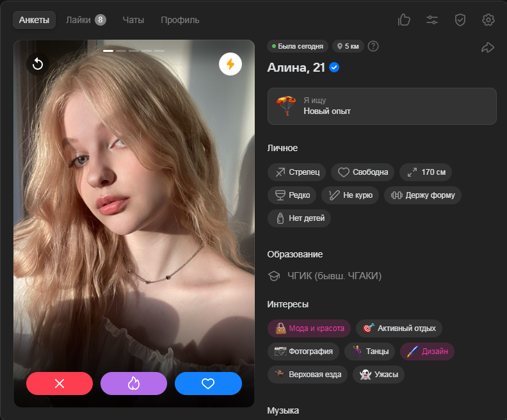Image resolution: width=507 pixels, height=420 pixels.
Task: Select the Анкеты tab
Action: click(34, 20)
